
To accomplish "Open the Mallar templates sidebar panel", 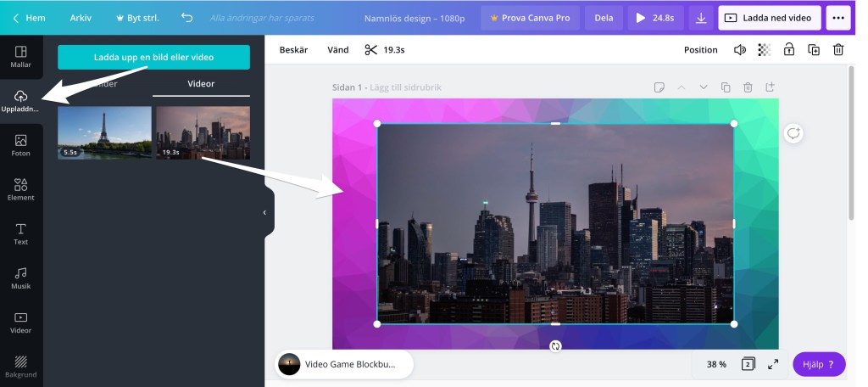I will pos(21,57).
